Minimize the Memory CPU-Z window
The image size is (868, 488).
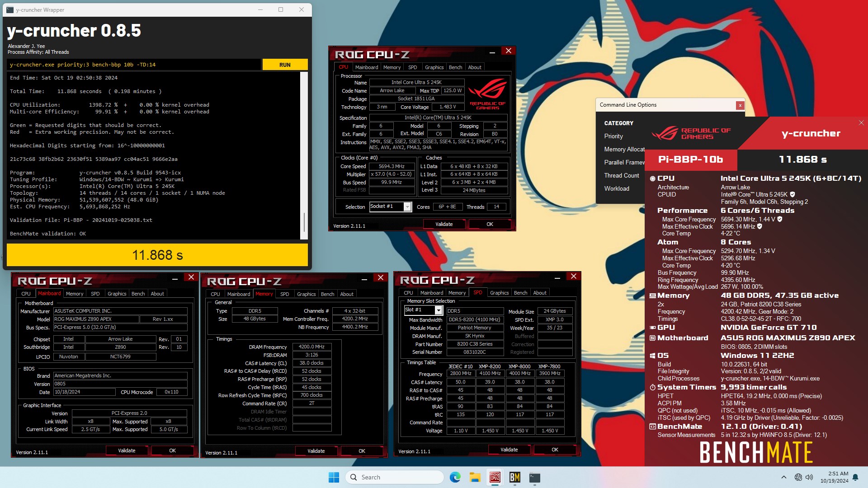364,279
